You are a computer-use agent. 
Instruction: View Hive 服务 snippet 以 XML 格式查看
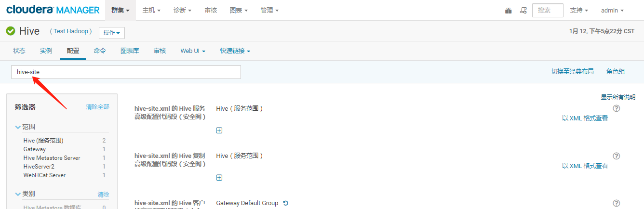(585, 118)
